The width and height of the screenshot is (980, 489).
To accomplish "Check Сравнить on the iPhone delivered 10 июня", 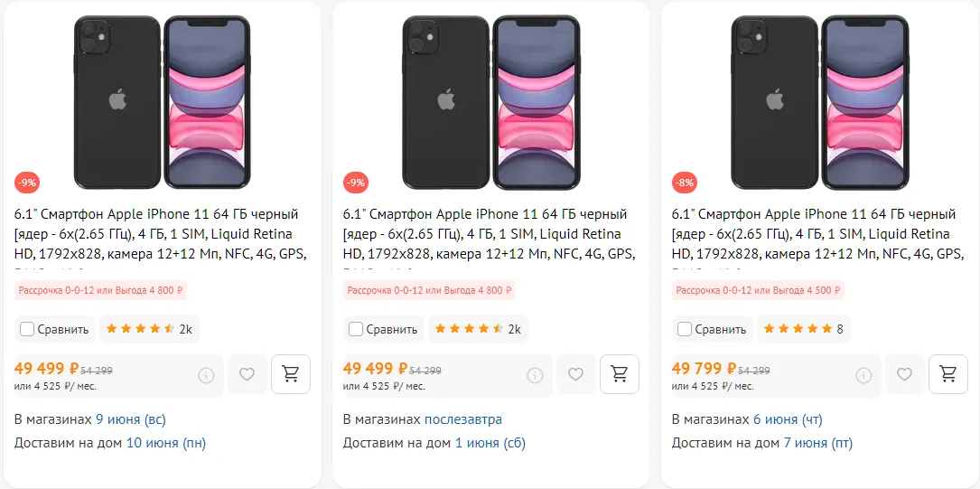I will pos(27,329).
